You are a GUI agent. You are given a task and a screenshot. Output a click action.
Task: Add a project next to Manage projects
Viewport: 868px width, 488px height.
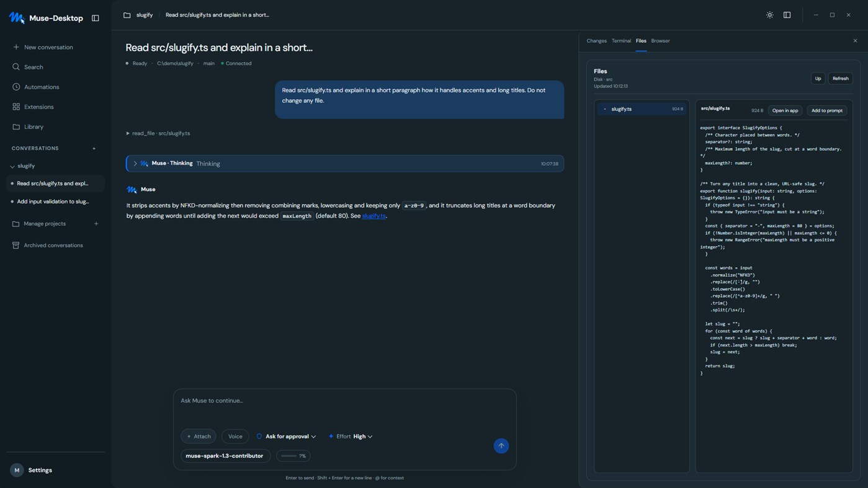point(96,224)
